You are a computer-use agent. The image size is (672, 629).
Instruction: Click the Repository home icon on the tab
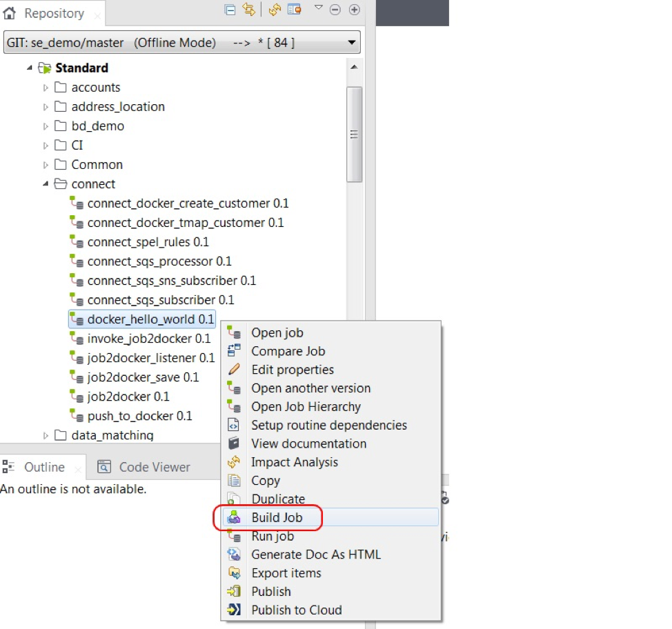click(x=10, y=12)
